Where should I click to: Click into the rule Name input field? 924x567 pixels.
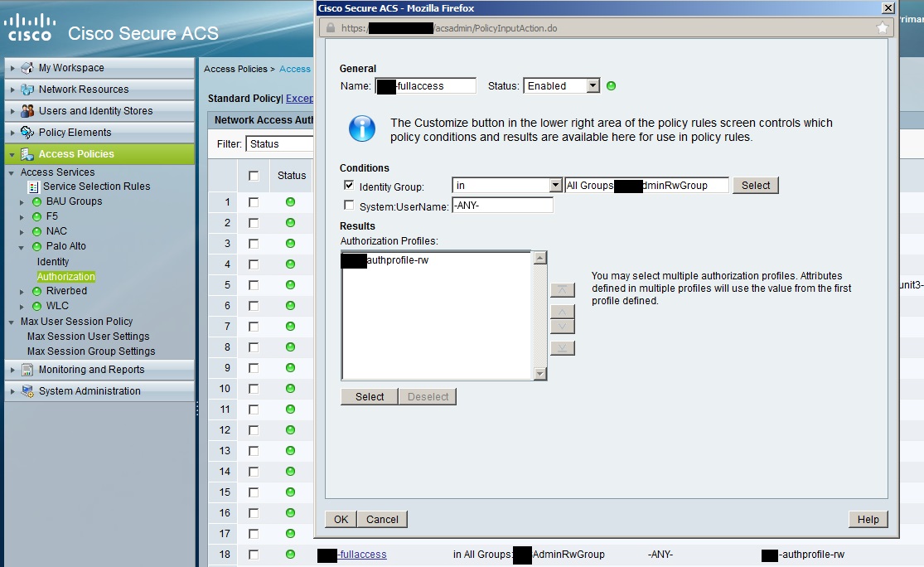click(425, 86)
